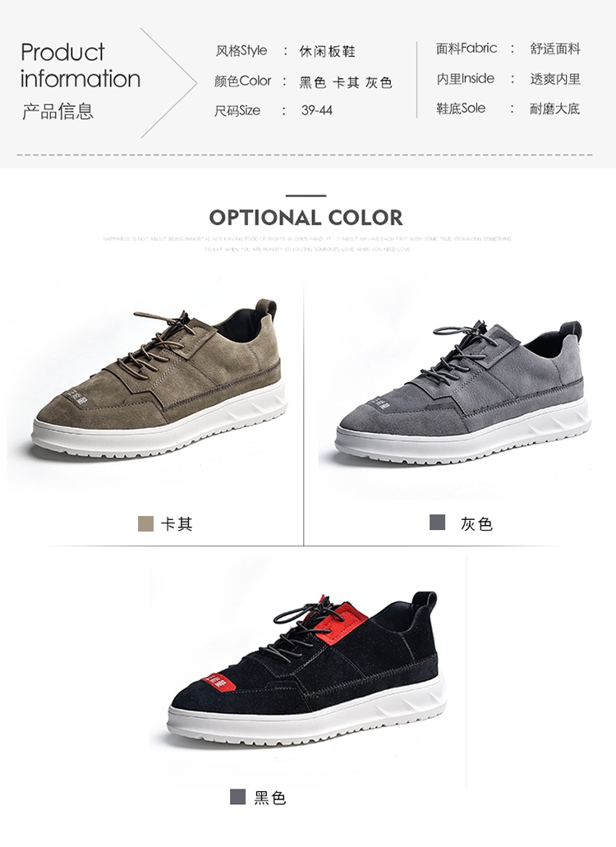Click the 灰色 color label

pos(476,524)
